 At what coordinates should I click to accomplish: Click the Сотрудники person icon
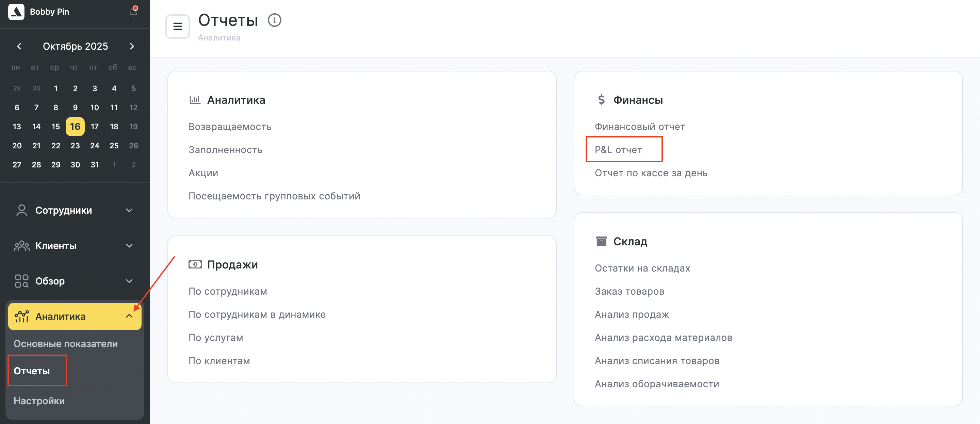click(22, 211)
